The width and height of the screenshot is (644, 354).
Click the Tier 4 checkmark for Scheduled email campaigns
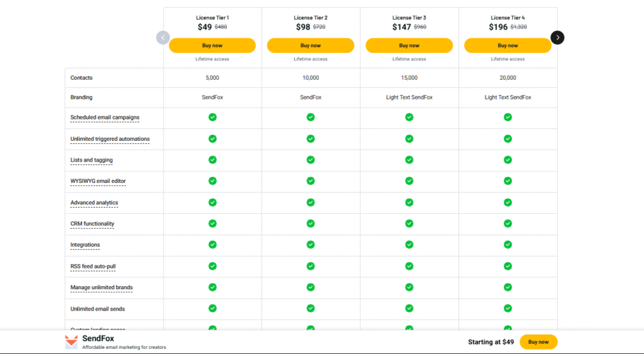508,117
